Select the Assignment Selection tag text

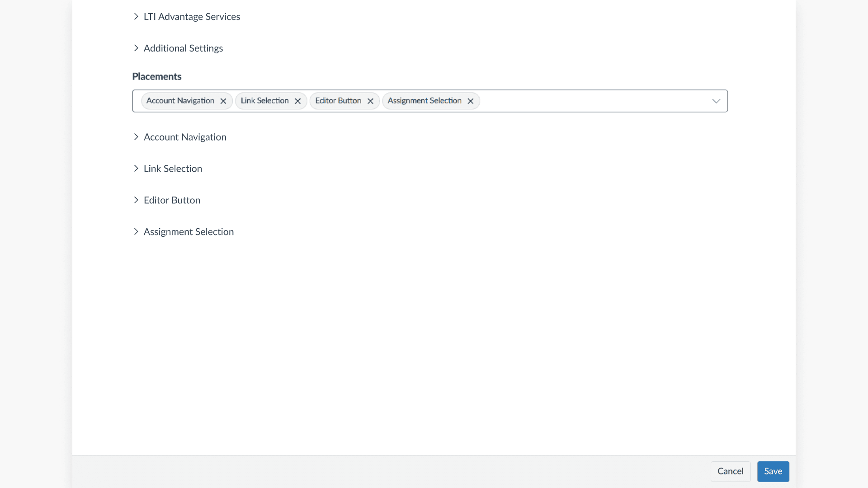[424, 101]
